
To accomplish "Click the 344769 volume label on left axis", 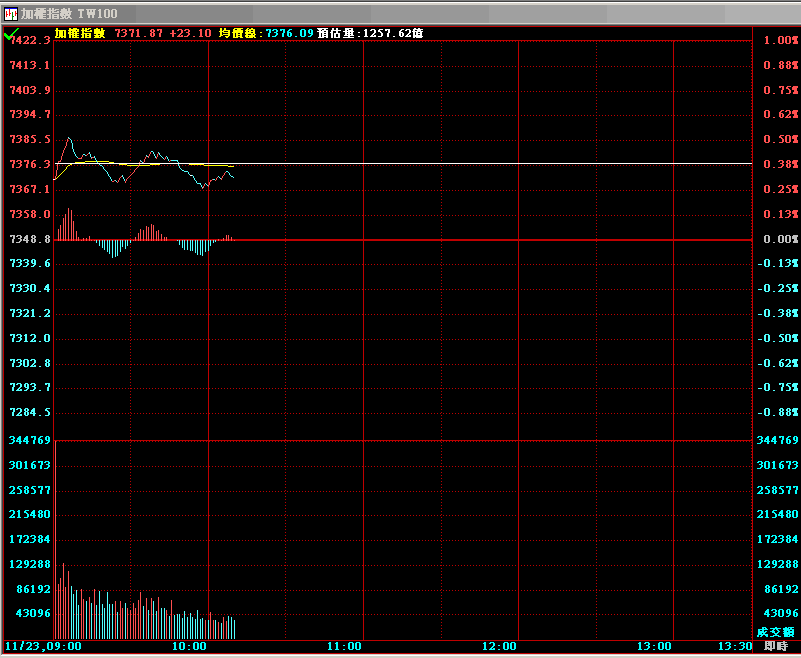I will point(29,440).
